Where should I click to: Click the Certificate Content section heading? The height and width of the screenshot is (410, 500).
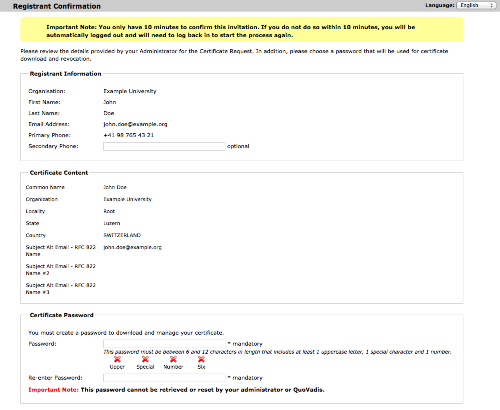(x=59, y=173)
